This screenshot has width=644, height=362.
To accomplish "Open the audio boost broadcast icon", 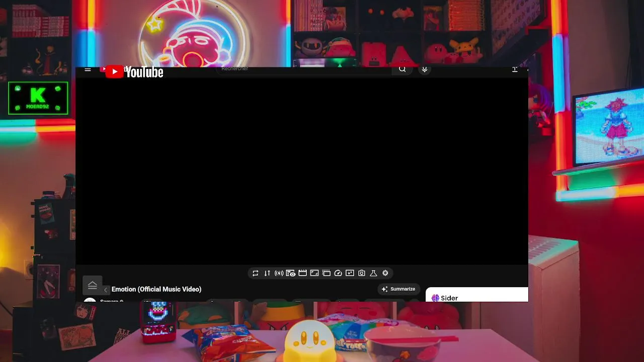I will pyautogui.click(x=279, y=273).
